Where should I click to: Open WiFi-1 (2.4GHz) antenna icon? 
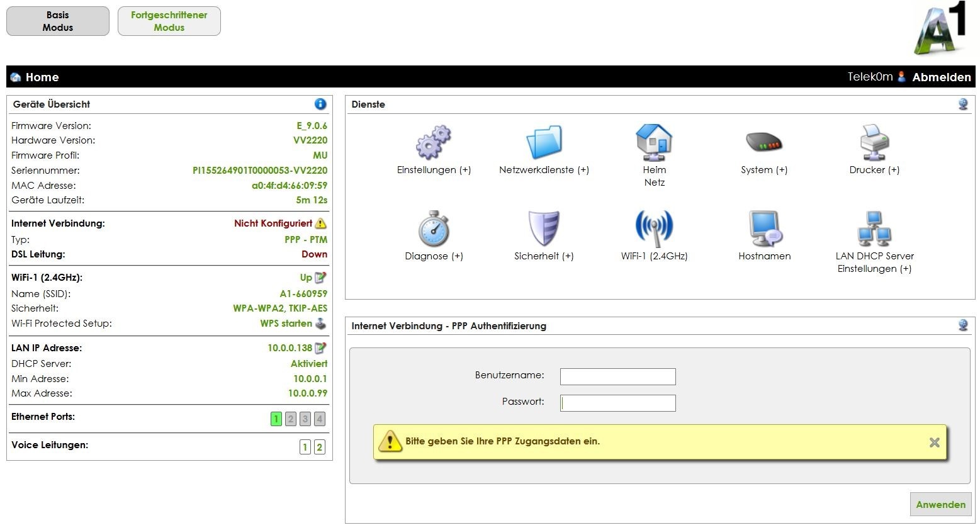click(x=654, y=228)
